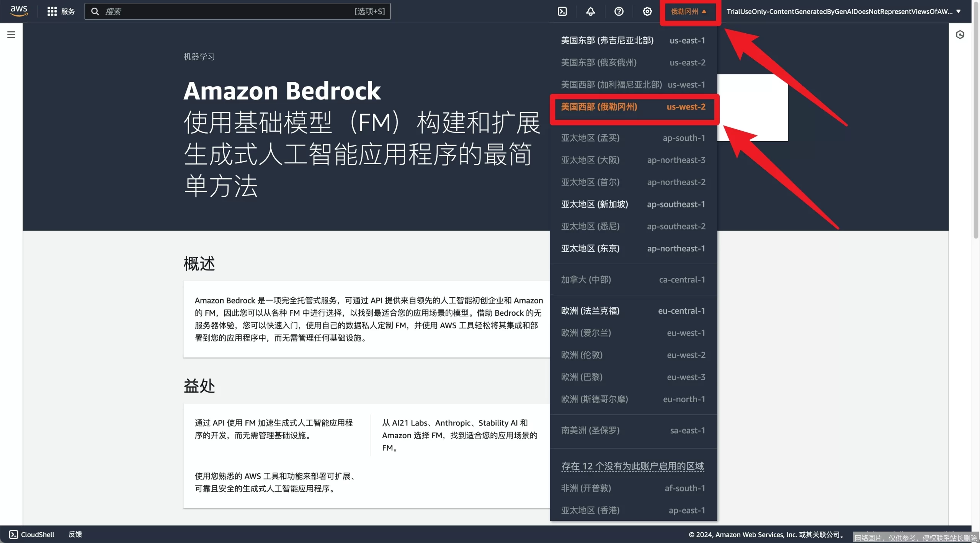This screenshot has height=543, width=980.
Task: Open CloudShell from the top bar icon
Action: pos(562,11)
